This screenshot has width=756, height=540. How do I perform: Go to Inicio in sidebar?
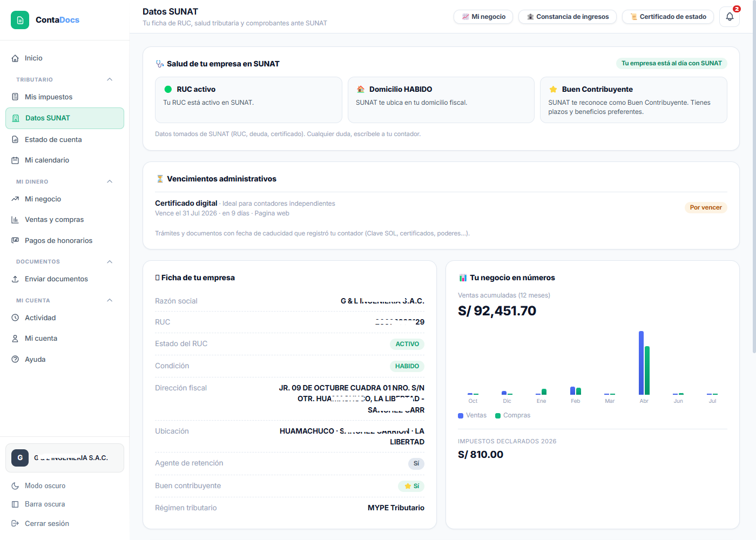click(x=65, y=58)
